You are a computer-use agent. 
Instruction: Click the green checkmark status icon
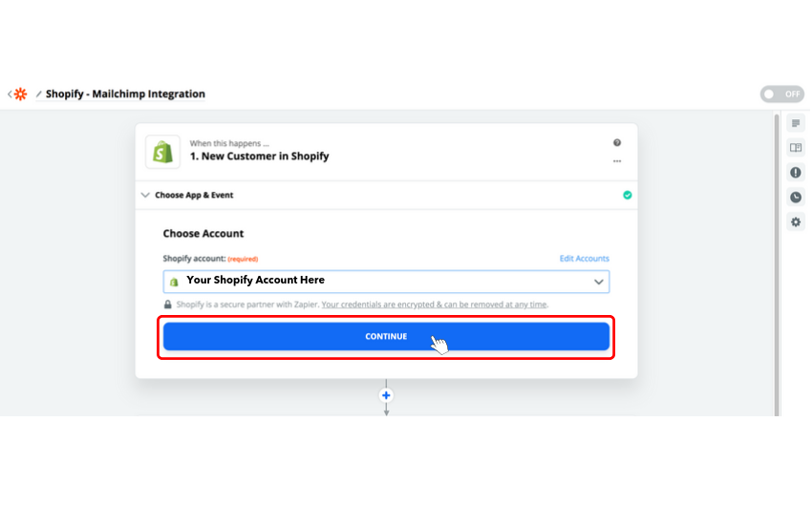[627, 195]
